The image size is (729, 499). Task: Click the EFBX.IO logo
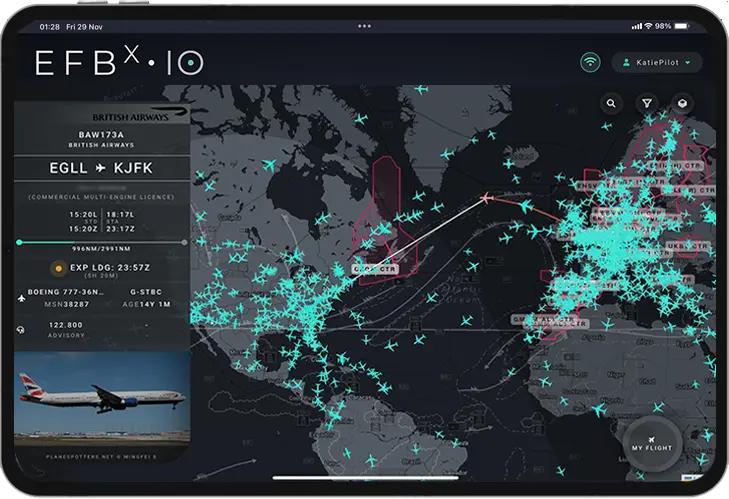120,62
